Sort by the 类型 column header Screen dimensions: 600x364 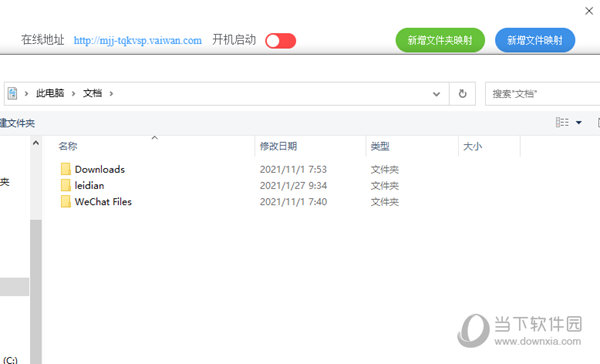coord(380,146)
